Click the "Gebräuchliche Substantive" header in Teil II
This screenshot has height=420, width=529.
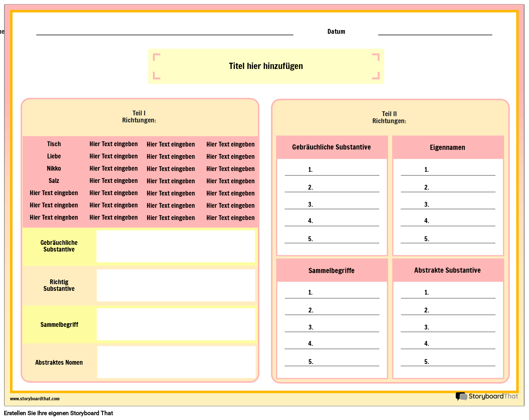click(x=332, y=147)
